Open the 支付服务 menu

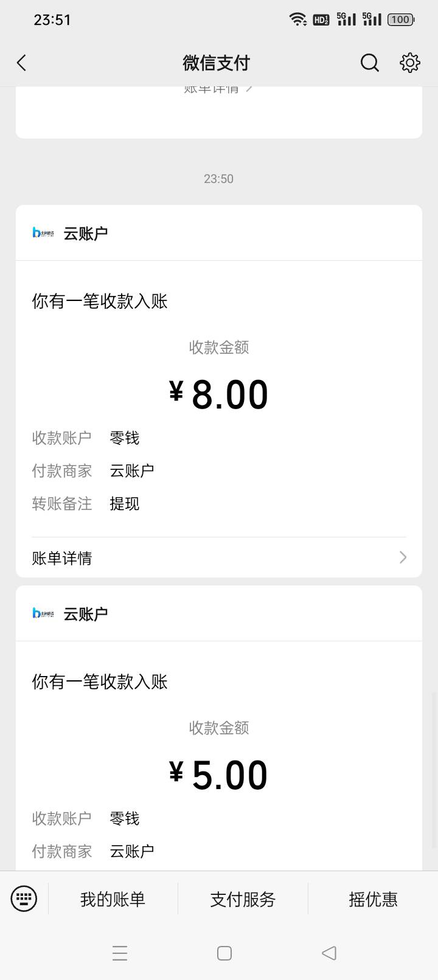pos(243,899)
